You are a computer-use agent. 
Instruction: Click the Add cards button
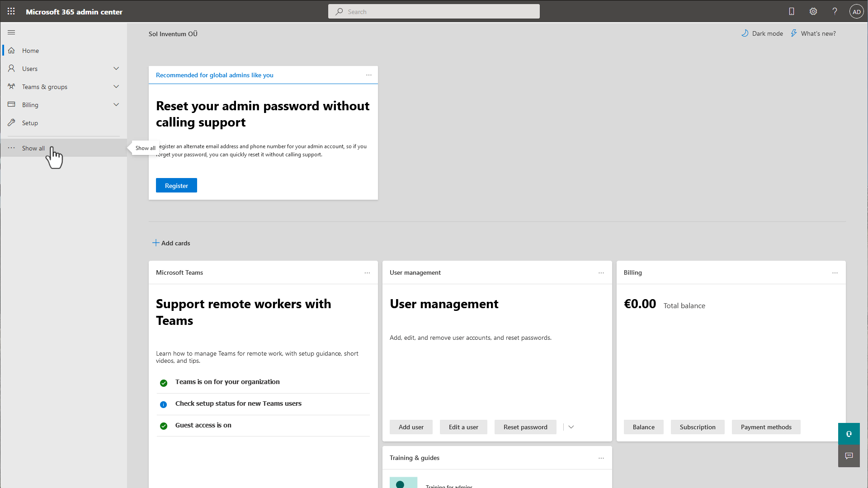tap(171, 243)
